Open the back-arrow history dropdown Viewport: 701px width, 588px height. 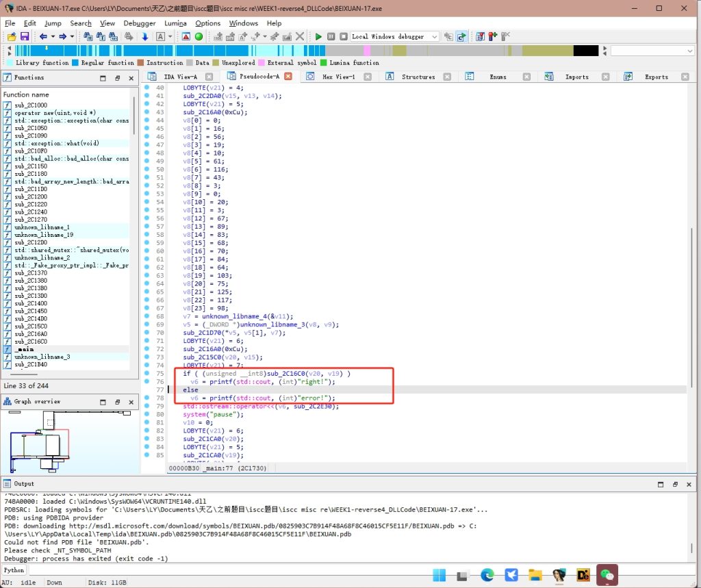53,37
